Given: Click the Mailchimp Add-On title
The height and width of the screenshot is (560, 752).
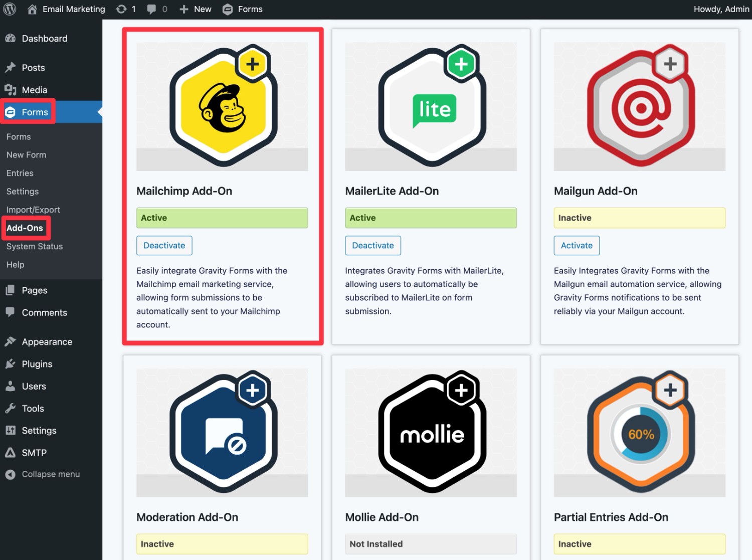Looking at the screenshot, I should coord(184,191).
